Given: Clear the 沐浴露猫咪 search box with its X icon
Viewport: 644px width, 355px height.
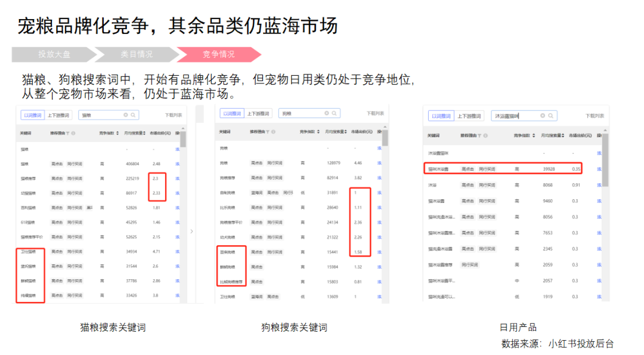Looking at the screenshot, I should (543, 116).
